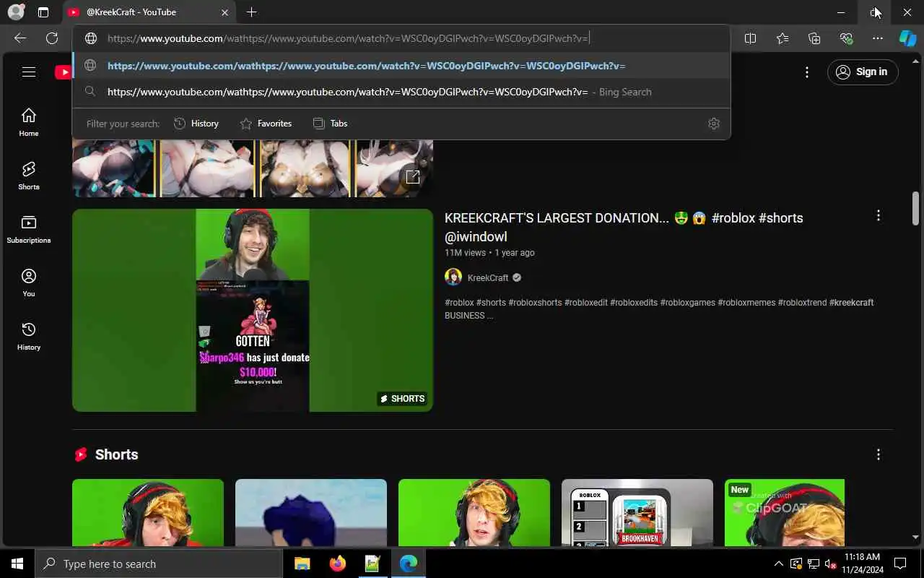The width and height of the screenshot is (924, 578).
Task: Open the You section in sidebar
Action: tap(29, 282)
